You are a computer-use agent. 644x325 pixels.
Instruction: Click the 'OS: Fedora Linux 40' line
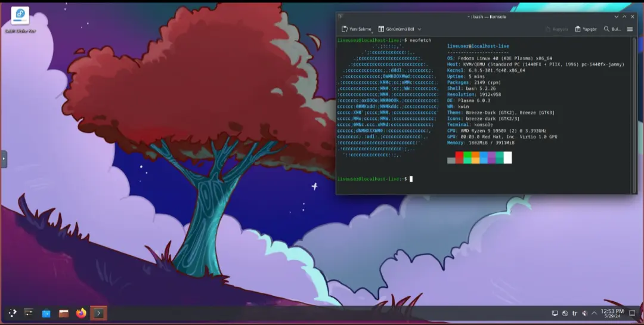coord(500,58)
